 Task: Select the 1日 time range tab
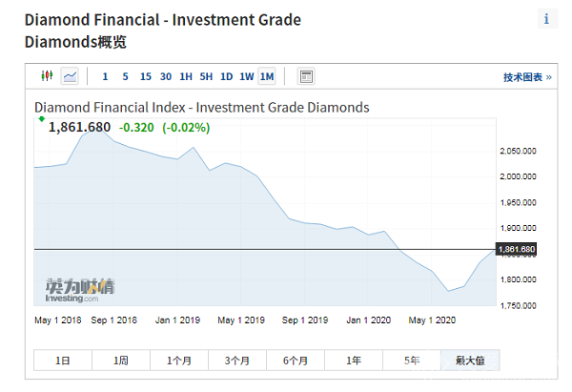(63, 360)
